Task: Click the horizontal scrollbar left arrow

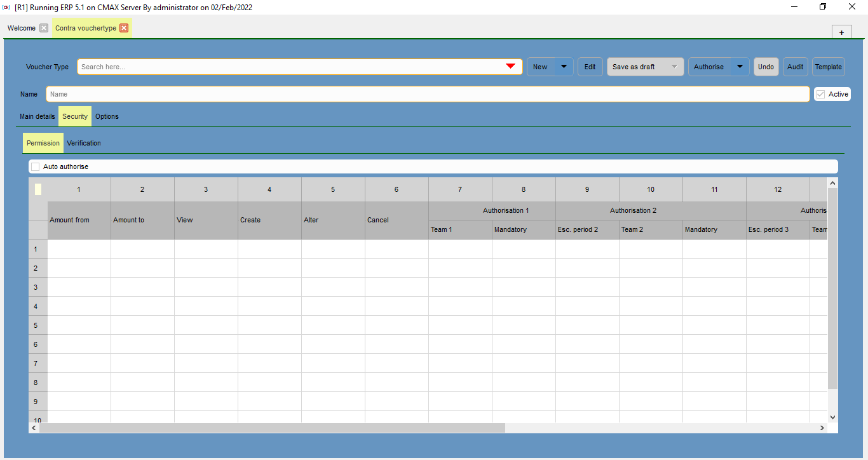Action: pos(34,428)
